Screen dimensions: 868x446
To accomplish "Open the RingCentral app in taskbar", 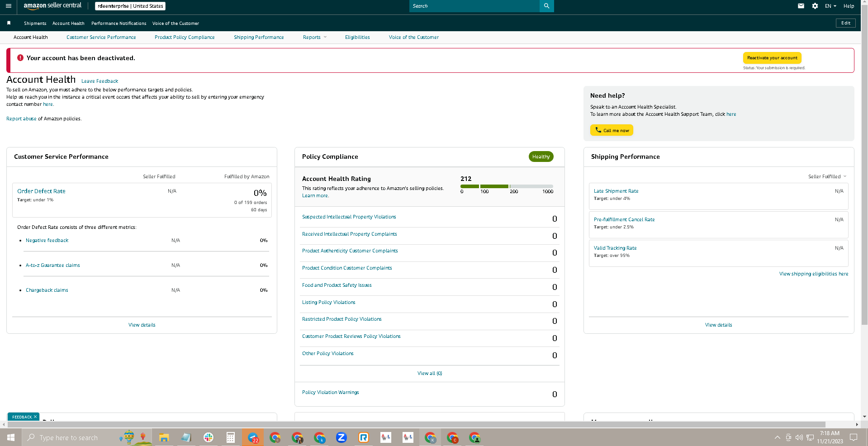I will pos(364,437).
